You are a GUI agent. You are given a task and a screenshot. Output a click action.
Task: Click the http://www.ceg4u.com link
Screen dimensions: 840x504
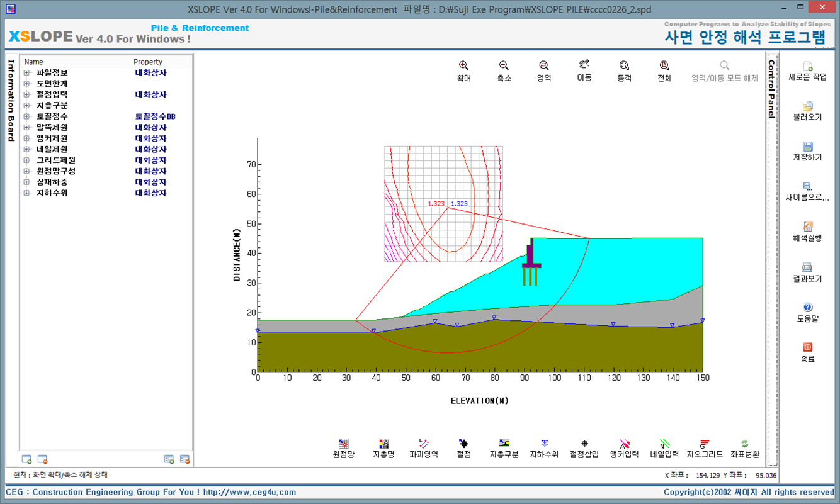click(x=249, y=492)
